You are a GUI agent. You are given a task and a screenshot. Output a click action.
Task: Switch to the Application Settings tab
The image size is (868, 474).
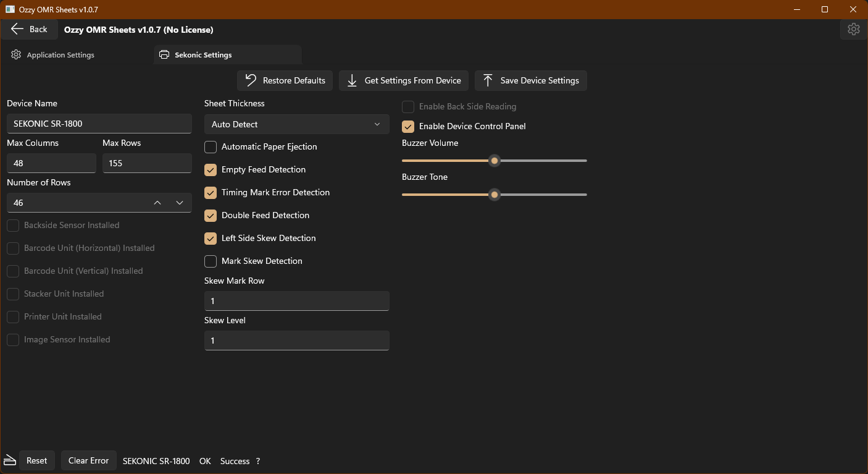click(x=60, y=54)
